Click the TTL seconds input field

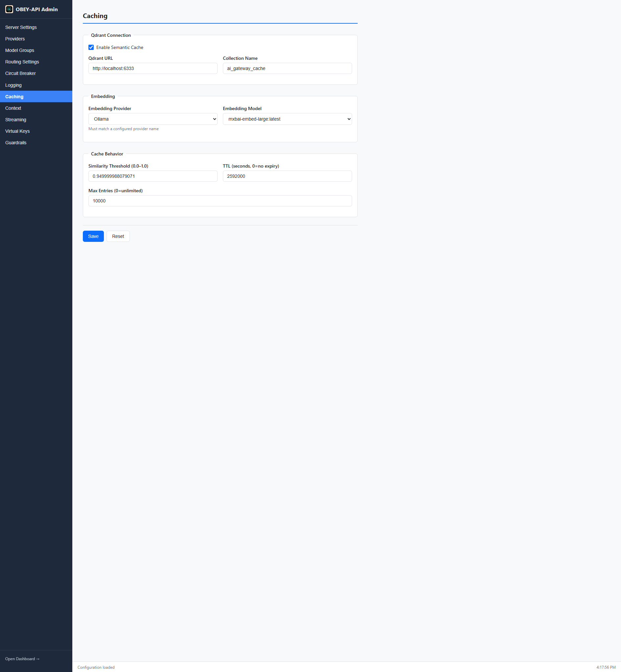[287, 176]
